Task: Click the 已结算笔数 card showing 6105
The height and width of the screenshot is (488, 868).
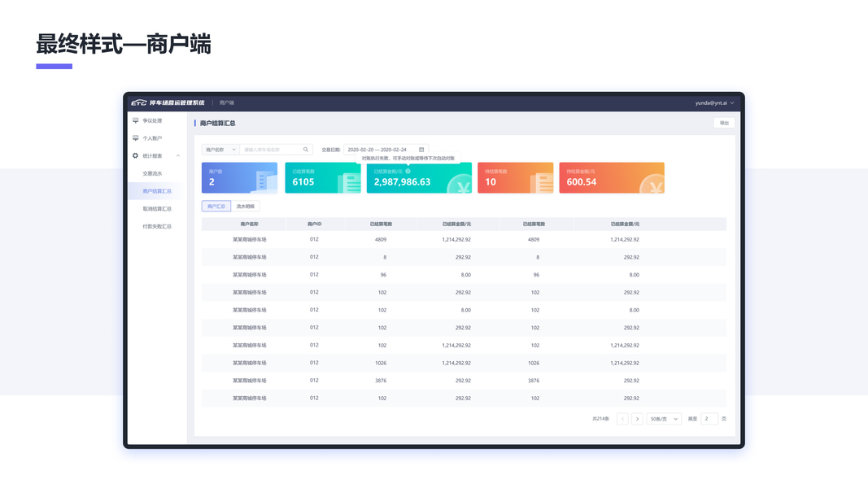Action: 323,177
